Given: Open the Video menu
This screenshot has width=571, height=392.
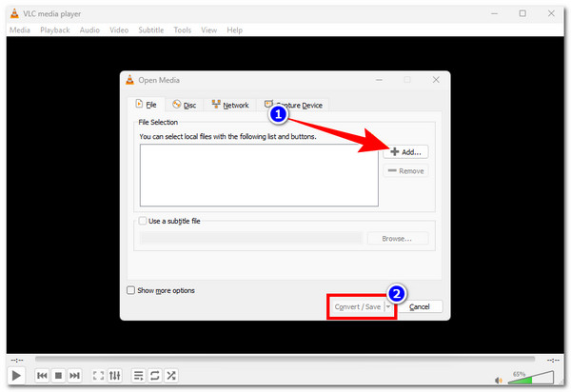Looking at the screenshot, I should click(x=119, y=30).
